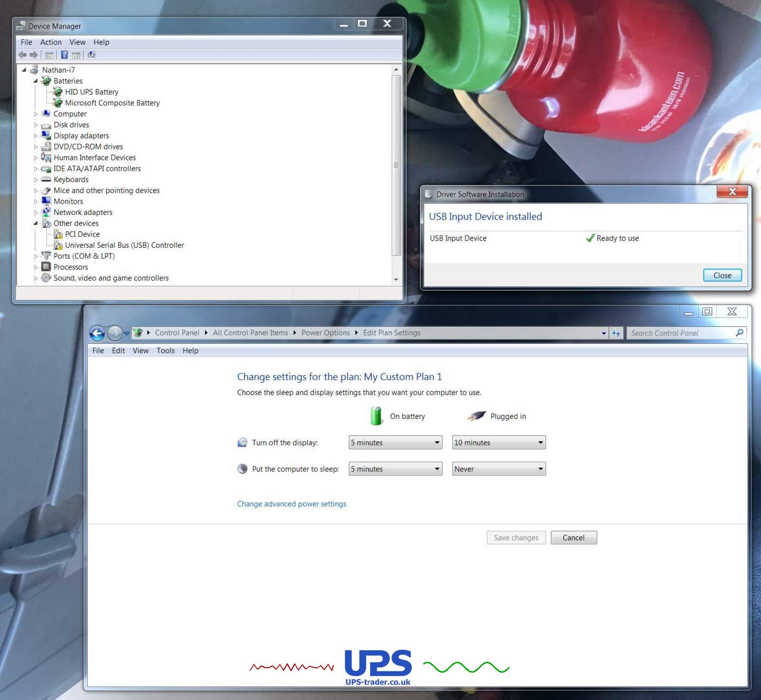
Task: Click the Monitors icon in device tree
Action: click(46, 201)
